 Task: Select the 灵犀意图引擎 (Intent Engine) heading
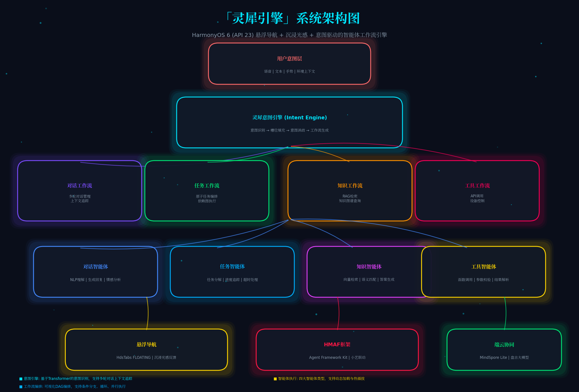(x=289, y=118)
